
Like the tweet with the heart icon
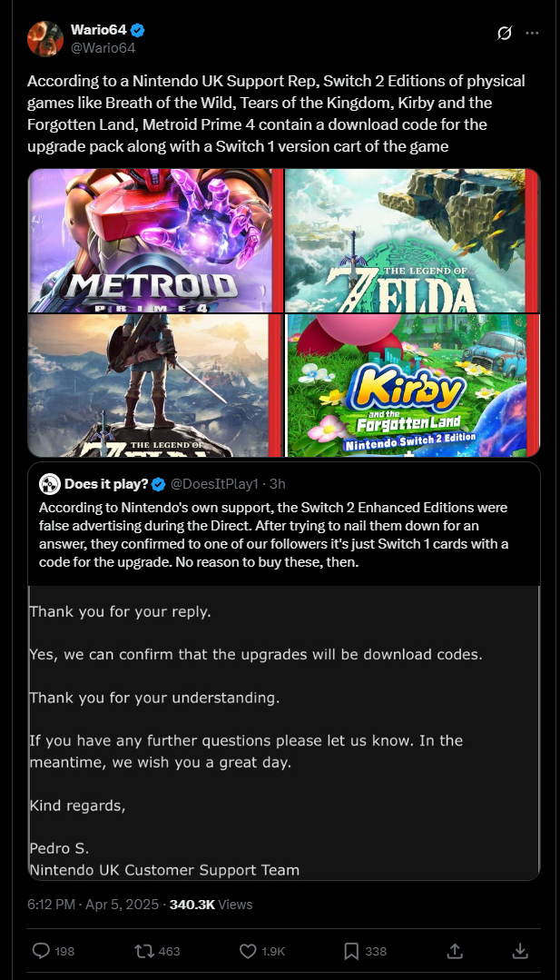(x=248, y=951)
